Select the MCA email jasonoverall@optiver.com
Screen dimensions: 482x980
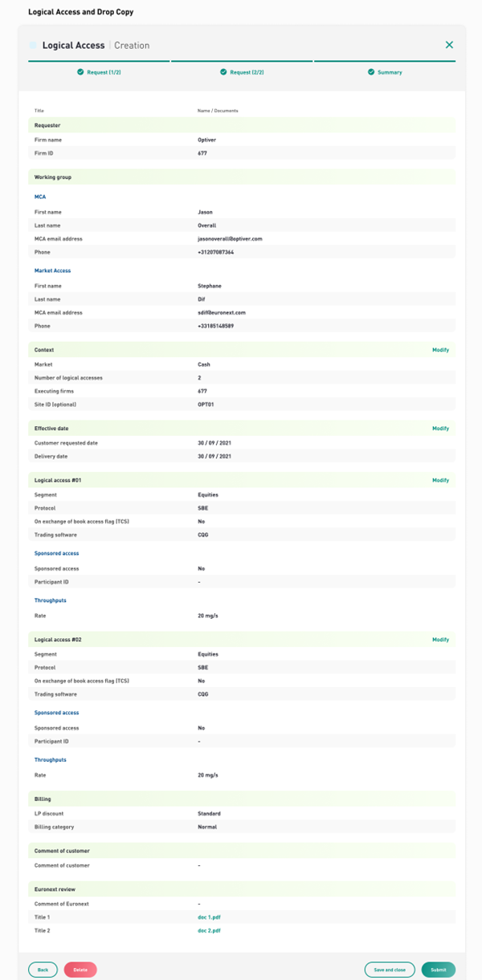click(x=231, y=238)
